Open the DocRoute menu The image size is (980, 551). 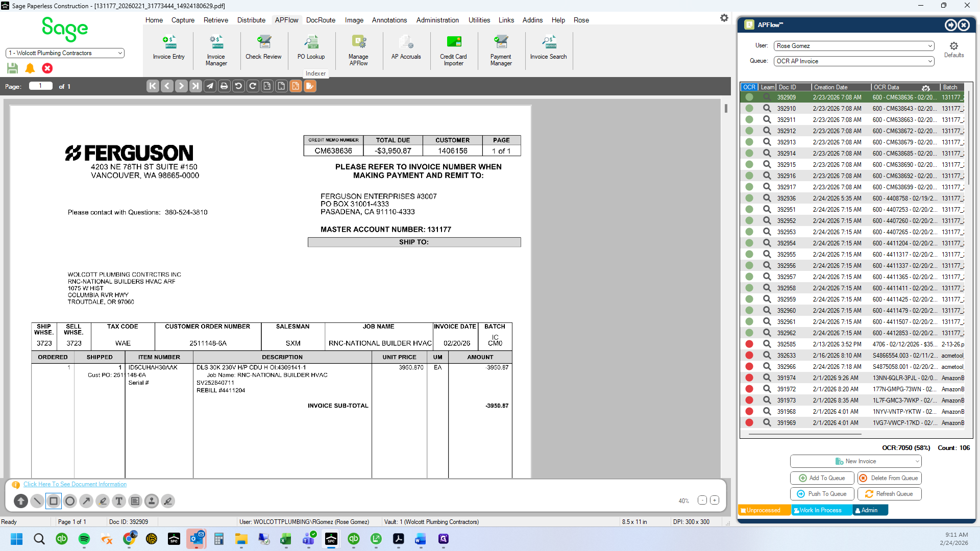321,20
